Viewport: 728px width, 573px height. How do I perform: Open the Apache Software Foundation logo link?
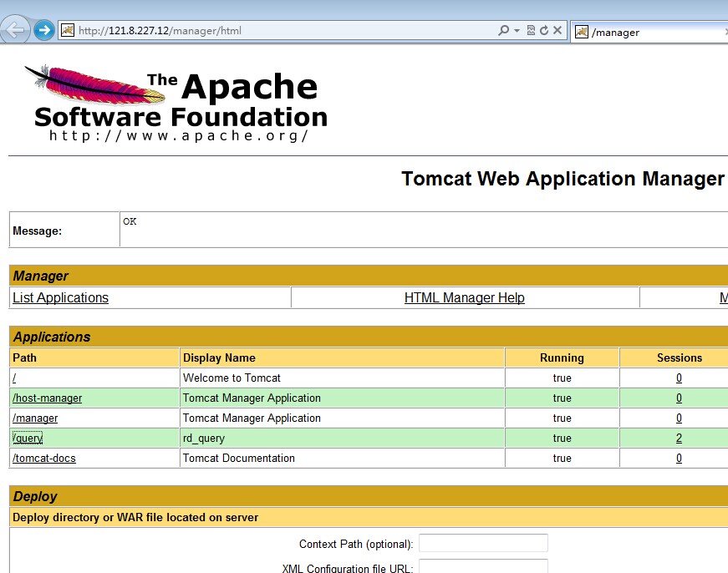pyautogui.click(x=176, y=103)
